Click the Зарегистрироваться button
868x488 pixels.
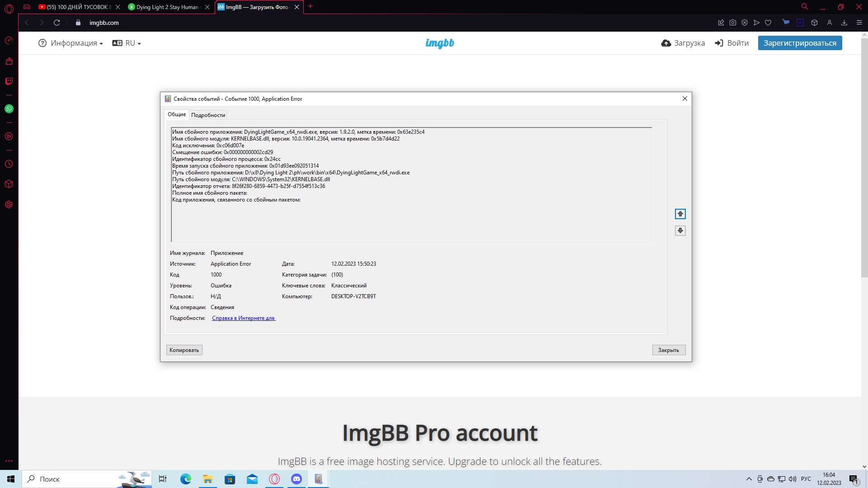click(800, 43)
